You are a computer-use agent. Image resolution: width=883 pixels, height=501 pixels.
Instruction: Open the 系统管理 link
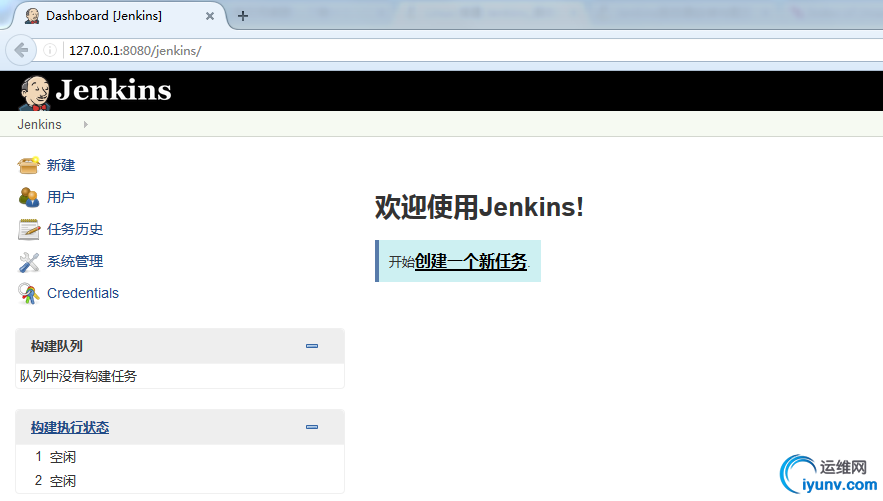point(75,261)
